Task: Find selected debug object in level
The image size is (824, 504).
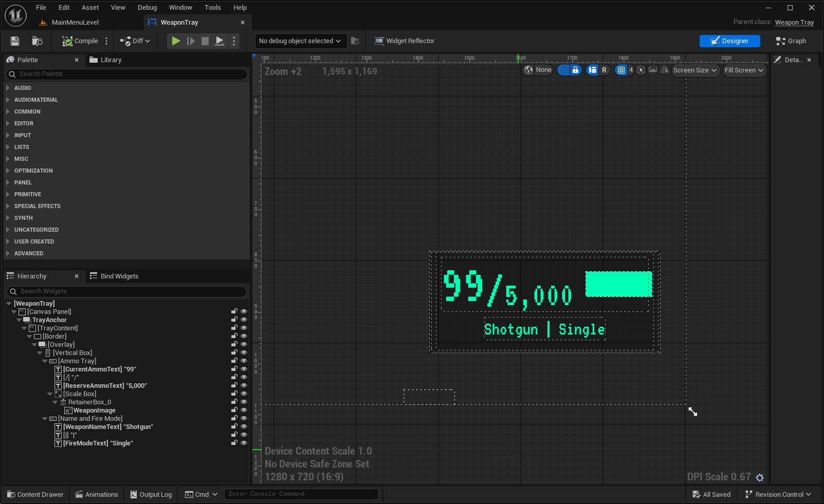Action: coord(355,41)
